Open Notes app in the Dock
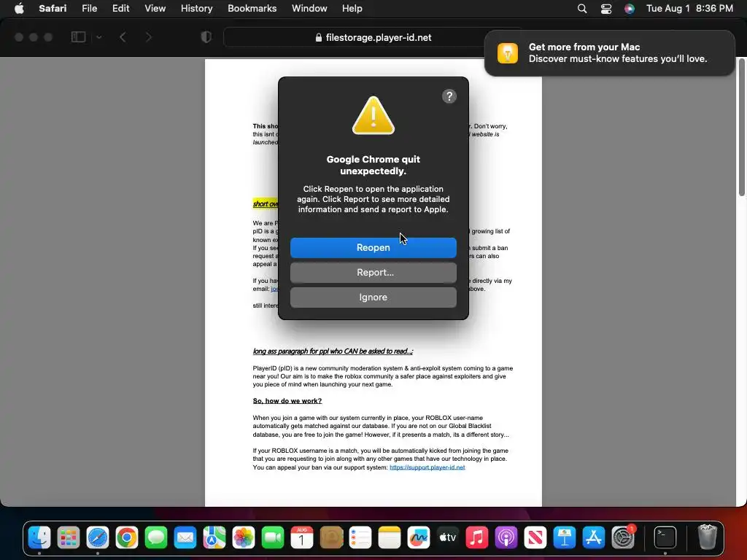The height and width of the screenshot is (560, 747). click(x=390, y=537)
